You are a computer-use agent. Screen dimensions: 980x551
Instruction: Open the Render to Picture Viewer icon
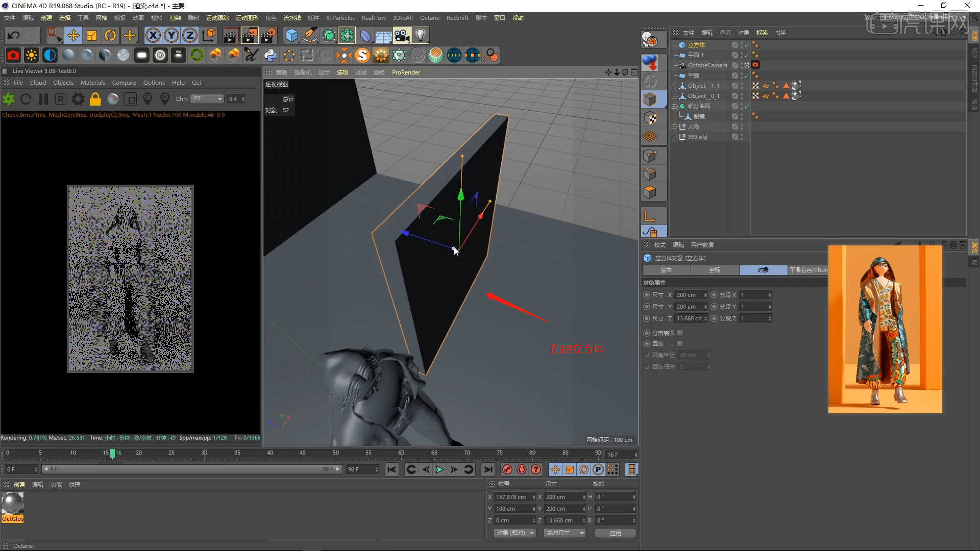pyautogui.click(x=250, y=35)
